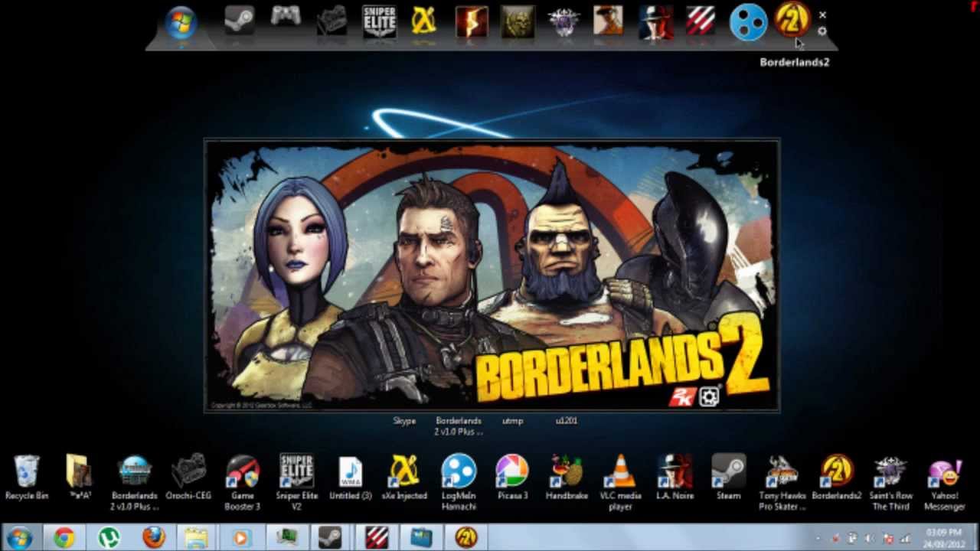Switch to Borderlands 2 taskbar button

(465, 537)
